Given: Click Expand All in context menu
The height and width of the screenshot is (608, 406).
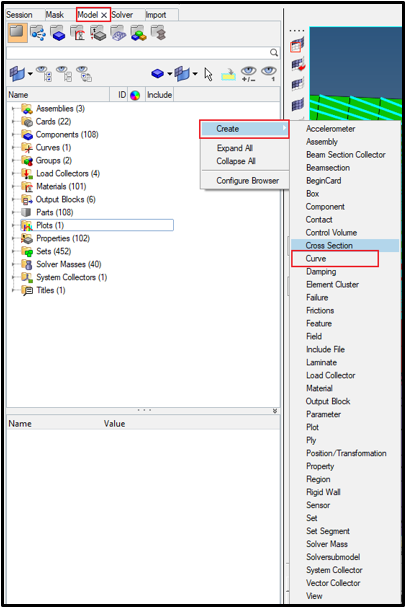Looking at the screenshot, I should [x=235, y=148].
